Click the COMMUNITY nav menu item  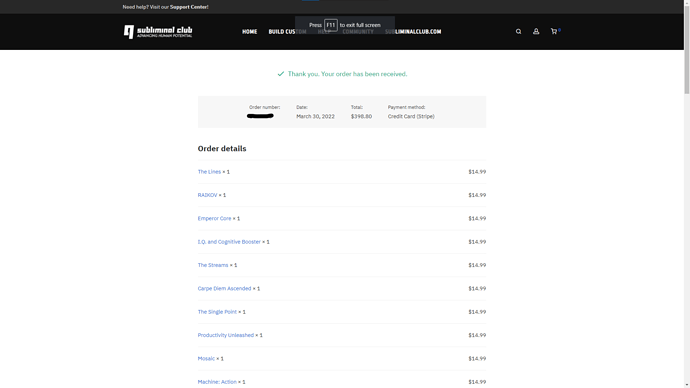point(358,32)
